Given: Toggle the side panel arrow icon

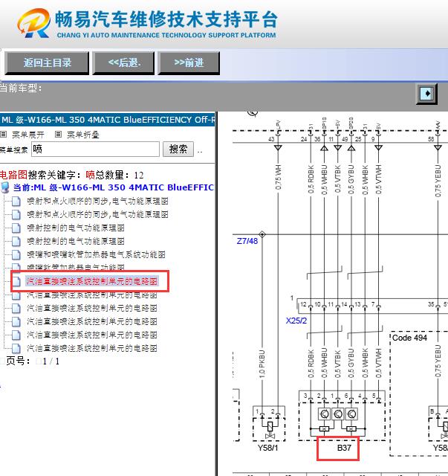Looking at the screenshot, I should [426, 94].
